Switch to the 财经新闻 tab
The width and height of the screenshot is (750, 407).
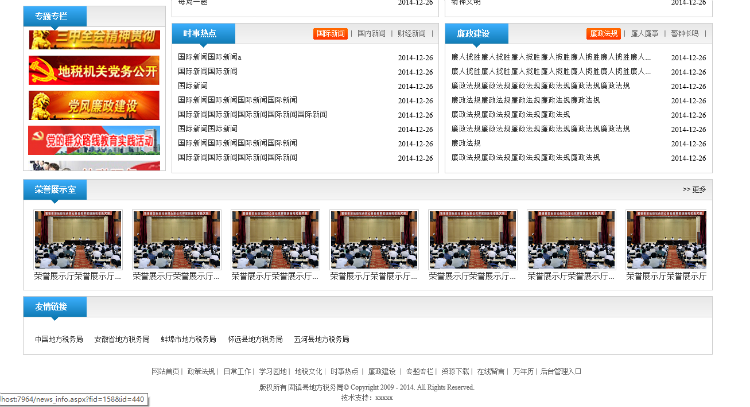411,33
